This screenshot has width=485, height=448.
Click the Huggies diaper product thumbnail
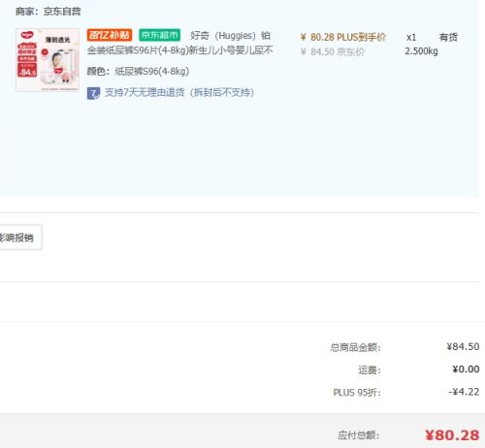tap(48, 60)
